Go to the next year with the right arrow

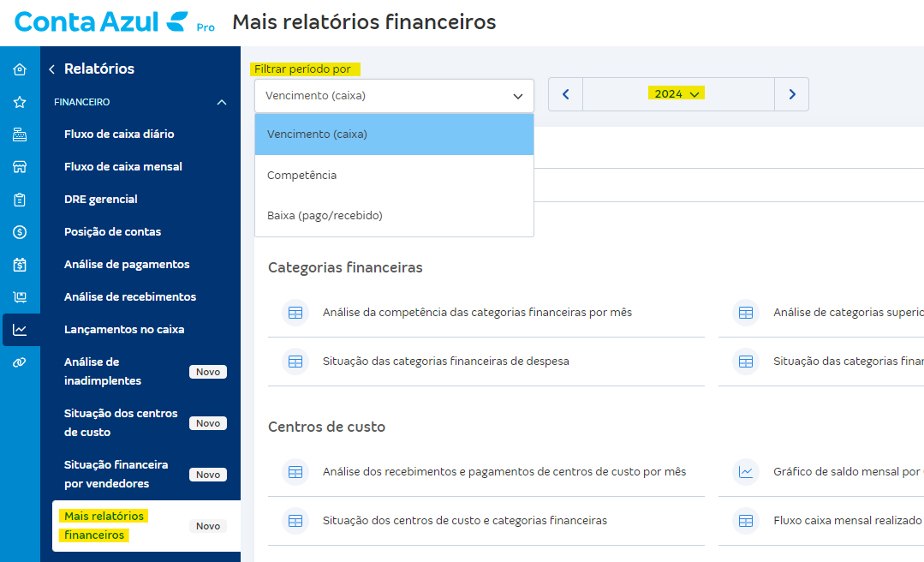pyautogui.click(x=792, y=94)
